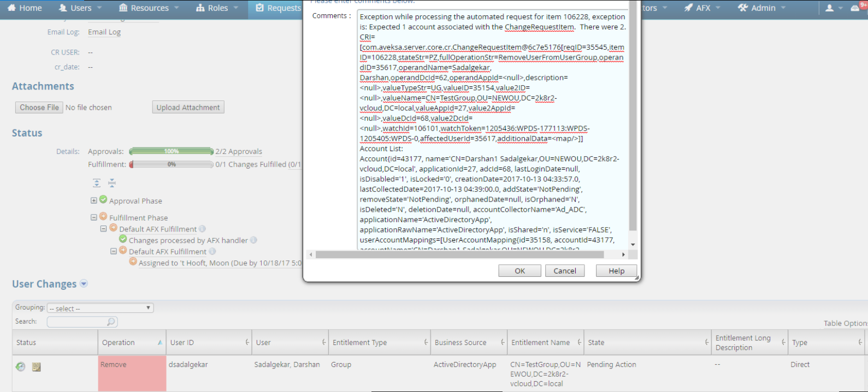Click info icon next to first Default AFX Fulfillment
The width and height of the screenshot is (868, 392).
point(202,229)
